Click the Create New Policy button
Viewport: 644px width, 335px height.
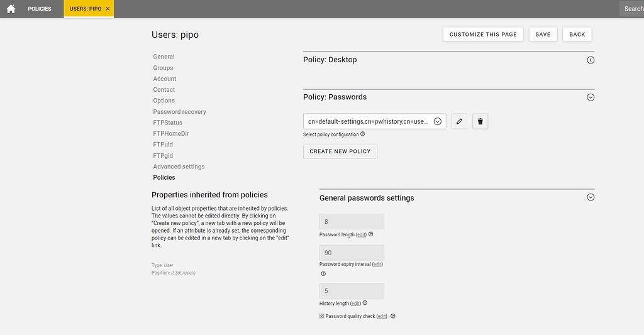click(340, 151)
